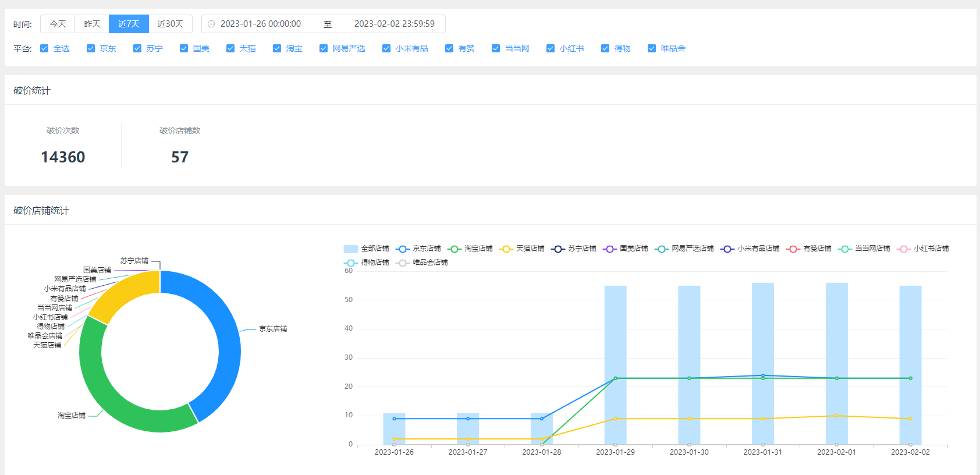This screenshot has width=980, height=475.
Task: Select the 昨天 time range tab
Action: [92, 24]
